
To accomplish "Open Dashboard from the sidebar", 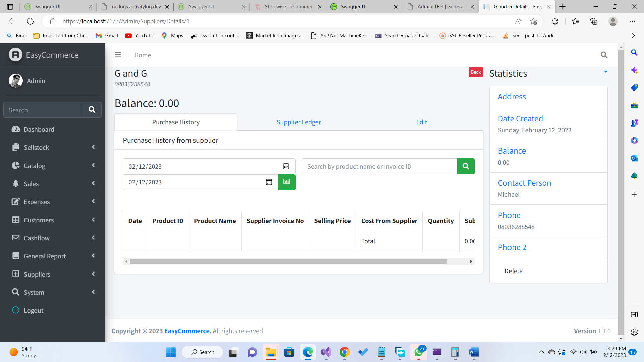I will tap(39, 129).
